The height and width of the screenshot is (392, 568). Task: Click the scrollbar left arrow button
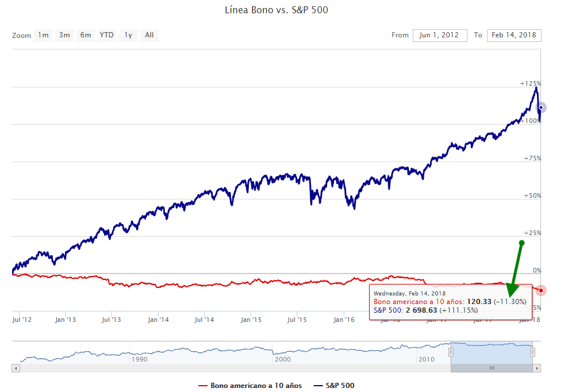coord(16,368)
